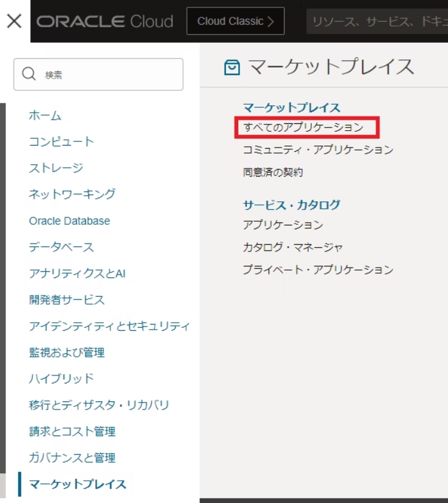Select 開発者サービス in the side menu
The width and height of the screenshot is (448, 503).
[x=67, y=300]
